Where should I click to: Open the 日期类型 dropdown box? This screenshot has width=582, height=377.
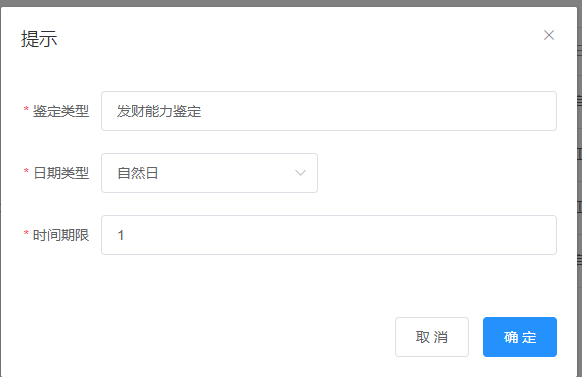[x=209, y=173]
